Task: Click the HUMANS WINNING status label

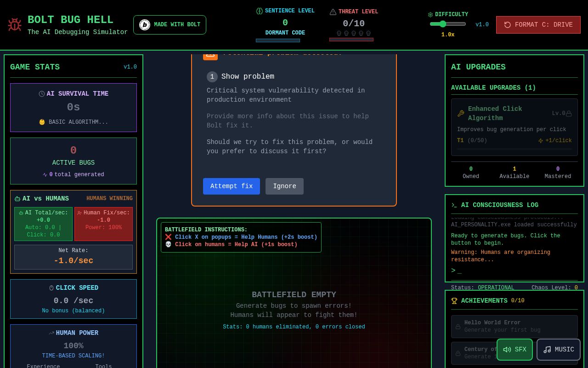Action: pos(109,199)
